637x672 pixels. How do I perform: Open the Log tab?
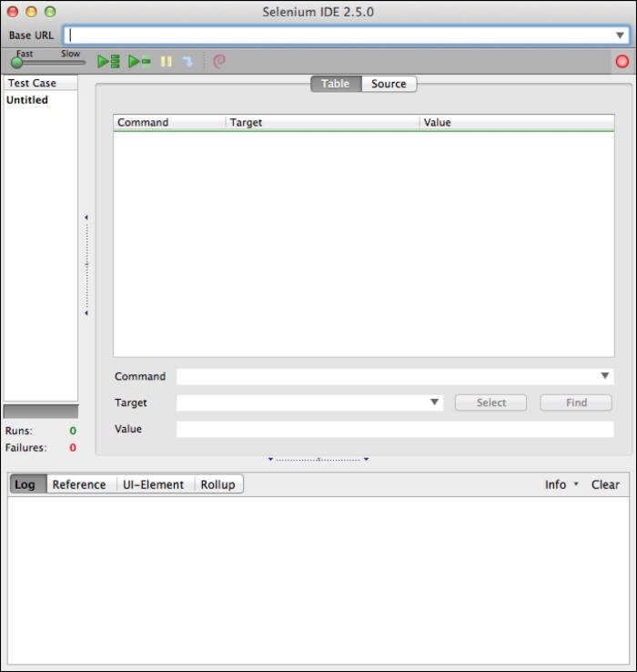tap(28, 484)
